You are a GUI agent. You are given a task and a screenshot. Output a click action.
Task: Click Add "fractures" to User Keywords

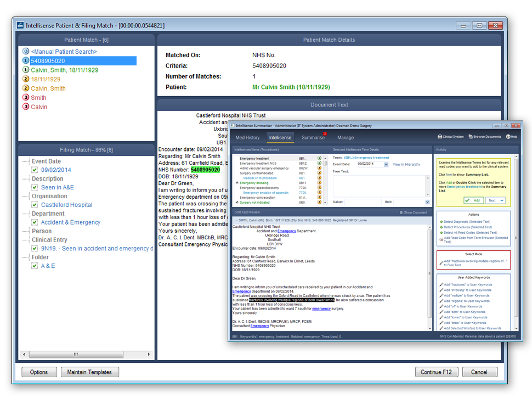tap(466, 284)
